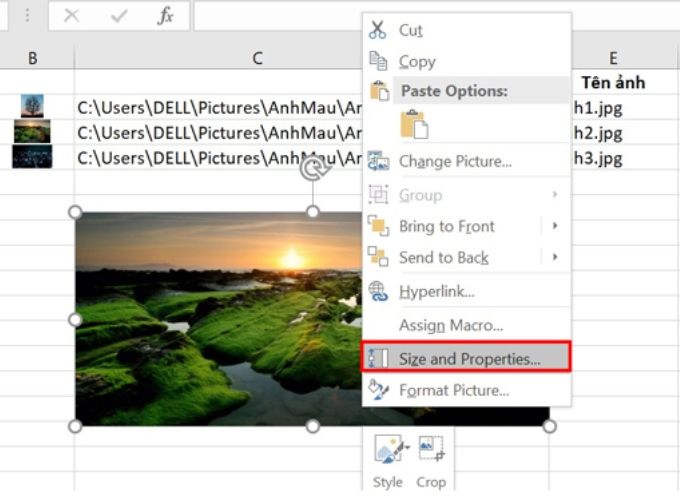Image resolution: width=680 pixels, height=500 pixels.
Task: Click the mossy rocks thumbnail in column B
Action: [32, 131]
